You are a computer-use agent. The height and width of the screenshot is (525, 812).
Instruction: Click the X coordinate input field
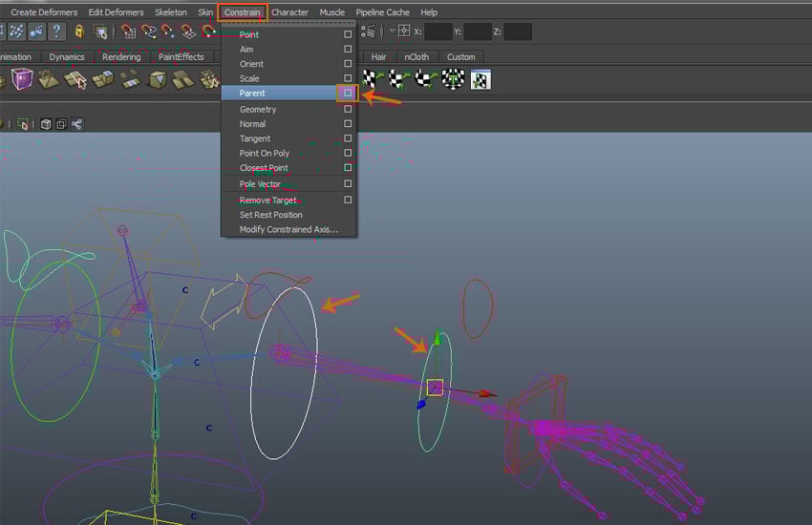tap(438, 31)
